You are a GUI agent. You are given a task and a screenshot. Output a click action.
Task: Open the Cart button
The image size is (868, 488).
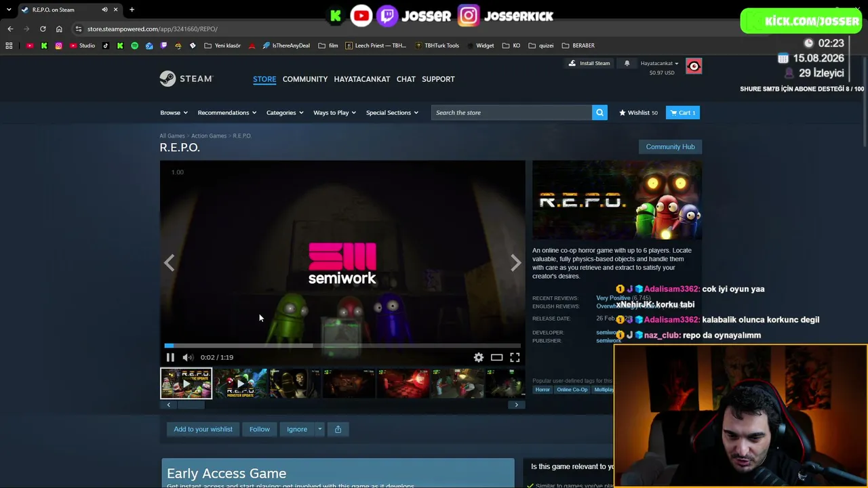tap(683, 113)
